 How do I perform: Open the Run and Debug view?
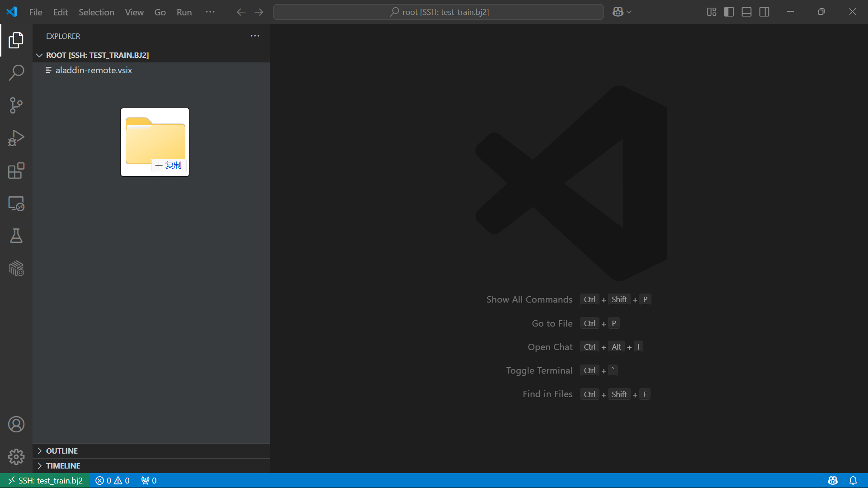coord(16,138)
